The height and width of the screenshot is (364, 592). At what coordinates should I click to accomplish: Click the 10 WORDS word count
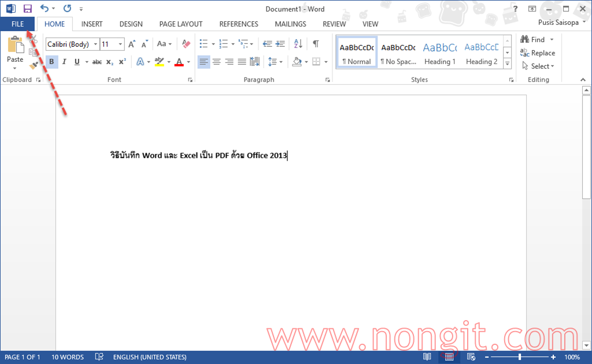tap(68, 357)
